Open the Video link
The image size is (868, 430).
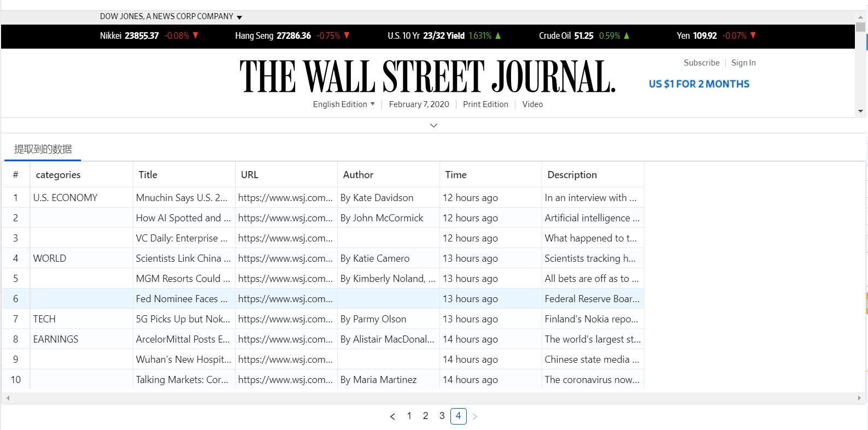pyautogui.click(x=532, y=104)
